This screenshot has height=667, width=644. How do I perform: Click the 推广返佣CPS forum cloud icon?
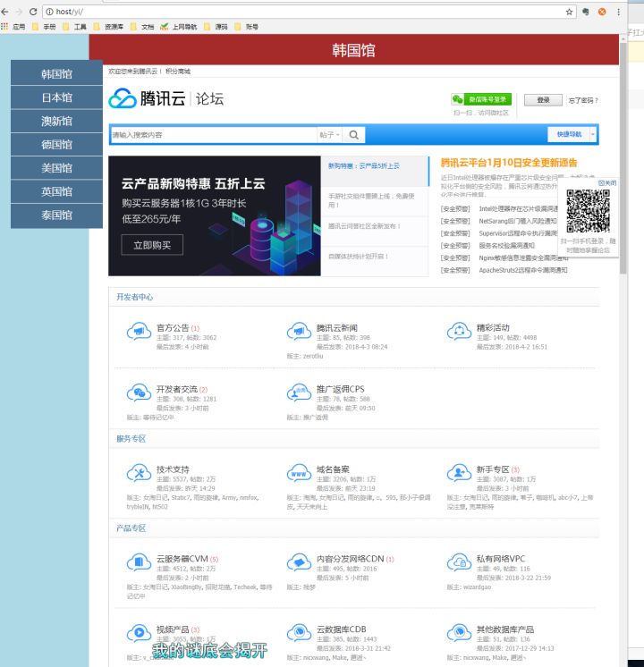(299, 393)
